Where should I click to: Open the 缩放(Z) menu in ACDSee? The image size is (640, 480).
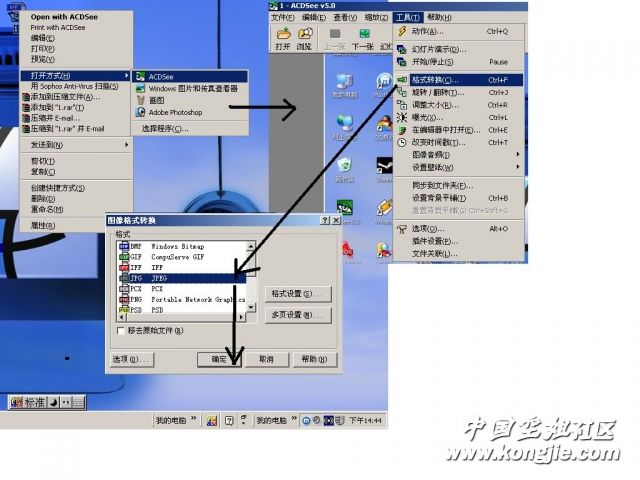click(376, 17)
